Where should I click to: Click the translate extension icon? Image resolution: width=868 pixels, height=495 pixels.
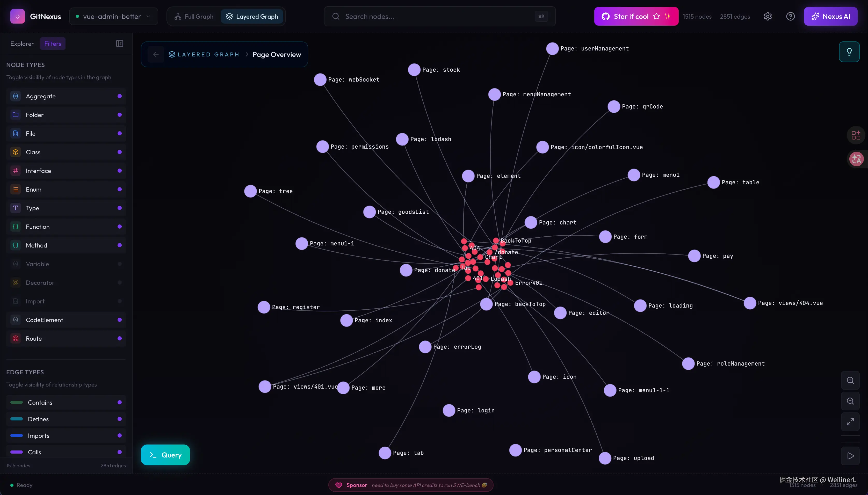coord(856,159)
